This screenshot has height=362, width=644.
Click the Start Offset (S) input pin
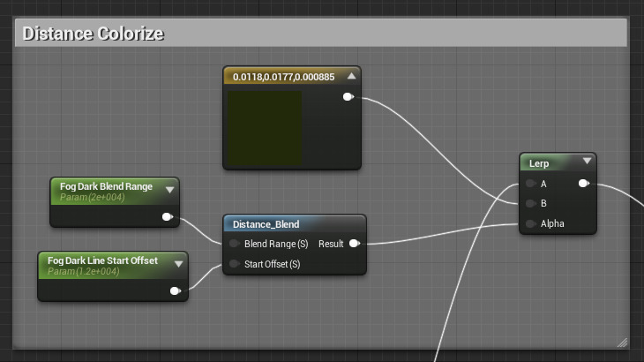tap(234, 264)
